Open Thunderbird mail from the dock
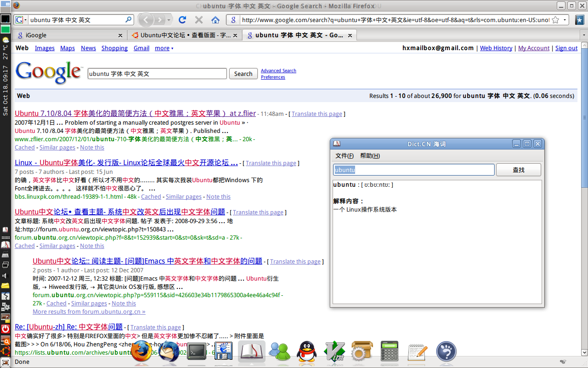Viewport: 588px width, 368px height. click(169, 352)
